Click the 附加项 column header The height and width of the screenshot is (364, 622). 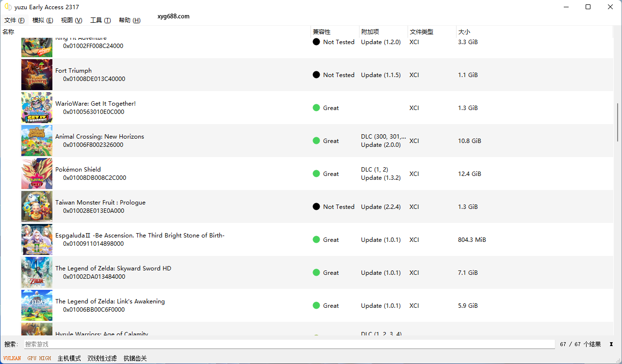point(383,32)
